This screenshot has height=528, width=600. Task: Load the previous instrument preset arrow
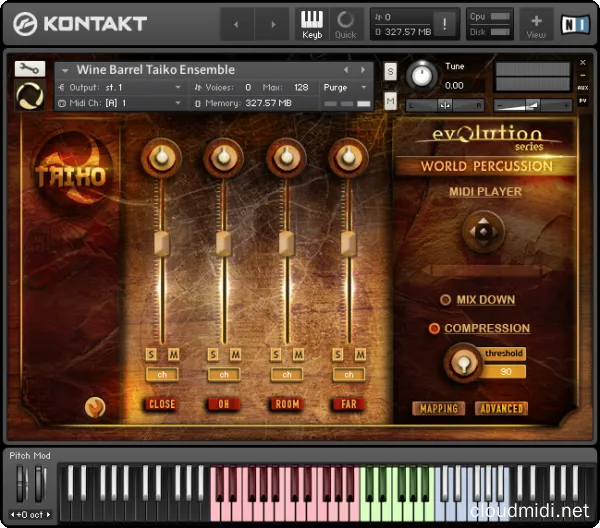point(346,70)
